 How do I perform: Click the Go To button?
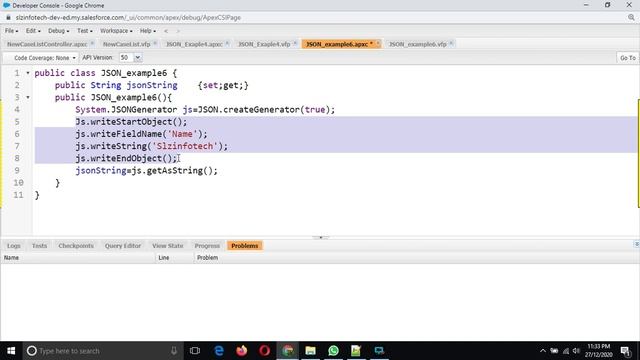click(x=628, y=58)
